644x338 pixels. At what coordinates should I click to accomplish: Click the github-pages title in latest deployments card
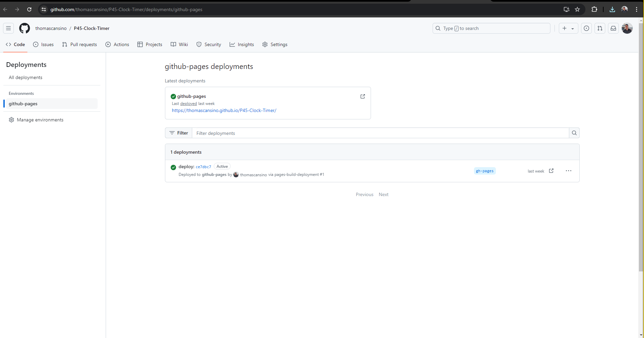click(x=192, y=96)
